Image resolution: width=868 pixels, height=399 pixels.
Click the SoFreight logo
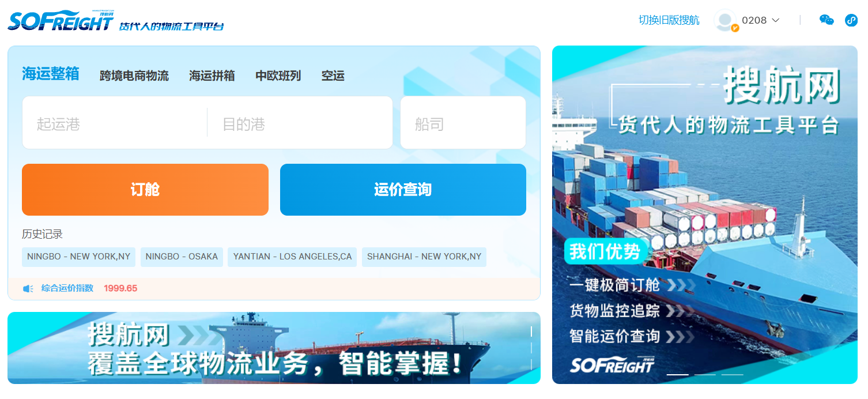pyautogui.click(x=61, y=21)
